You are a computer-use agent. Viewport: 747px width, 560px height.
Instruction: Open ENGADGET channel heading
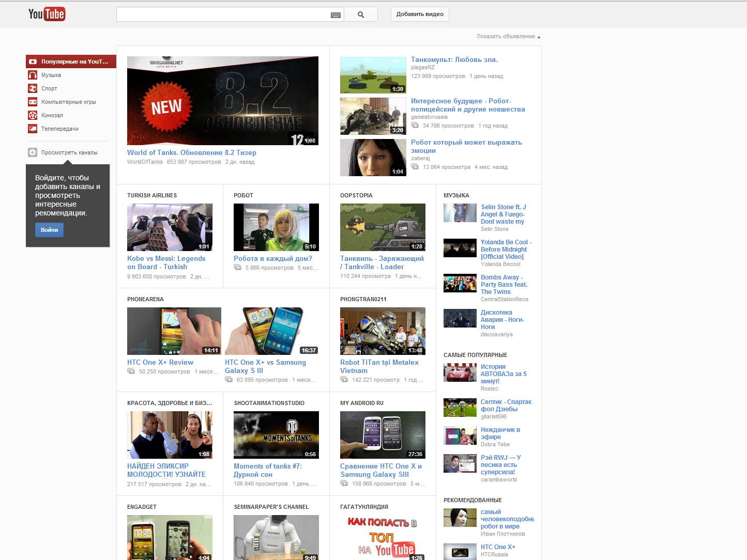[x=142, y=507]
